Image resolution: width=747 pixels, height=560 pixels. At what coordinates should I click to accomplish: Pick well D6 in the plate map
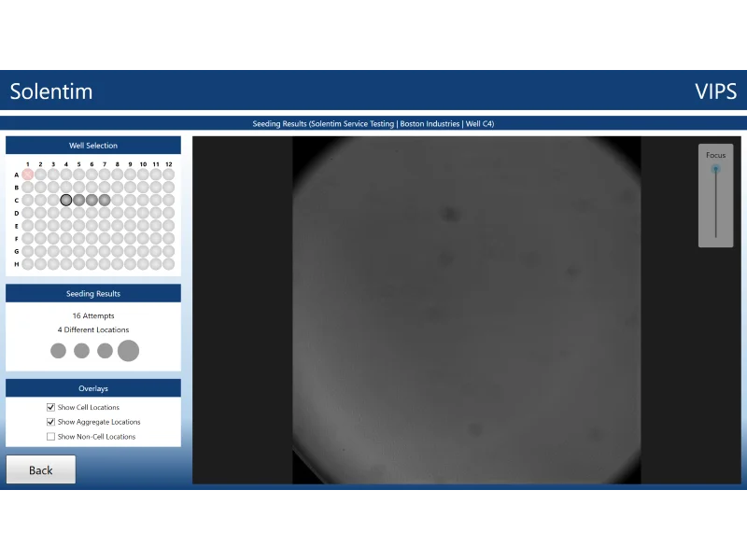coord(92,213)
